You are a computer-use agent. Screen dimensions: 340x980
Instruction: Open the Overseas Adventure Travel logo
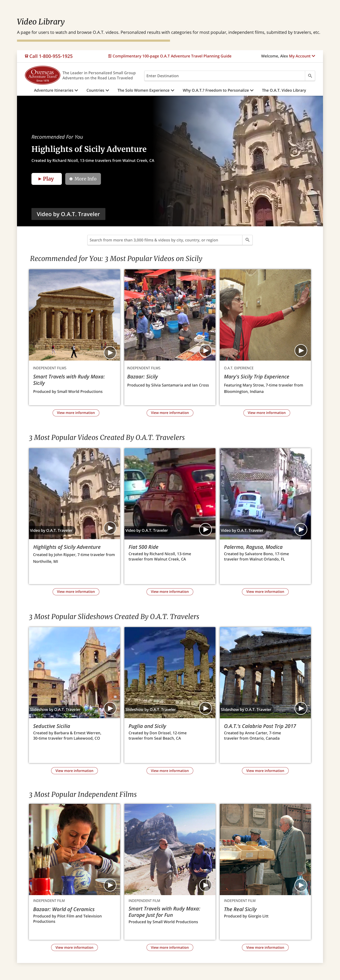[42, 75]
